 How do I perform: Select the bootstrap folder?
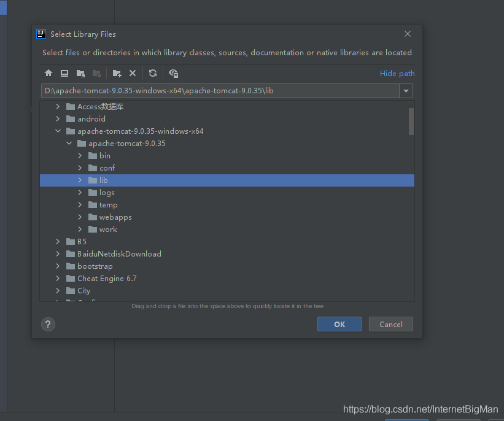[227, 266]
